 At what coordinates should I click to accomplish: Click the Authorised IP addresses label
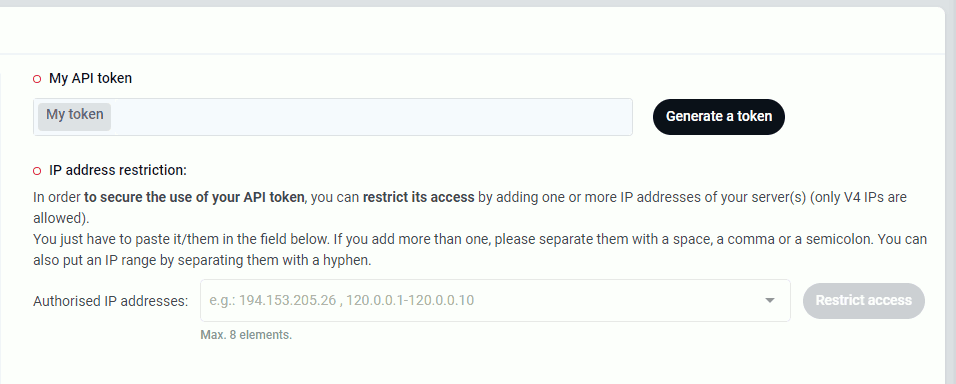[111, 301]
